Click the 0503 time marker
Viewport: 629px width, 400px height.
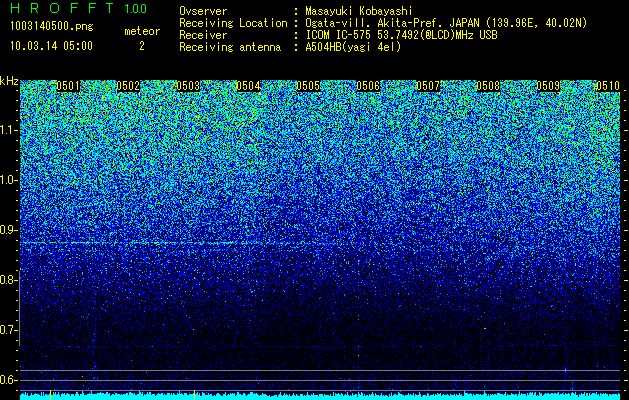click(x=188, y=86)
